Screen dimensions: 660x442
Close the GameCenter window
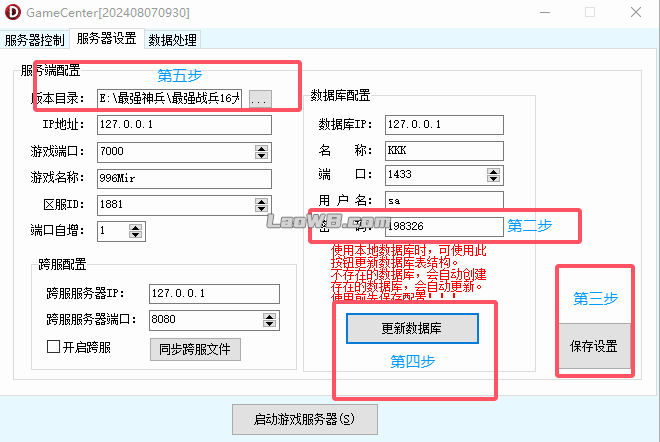pos(636,12)
